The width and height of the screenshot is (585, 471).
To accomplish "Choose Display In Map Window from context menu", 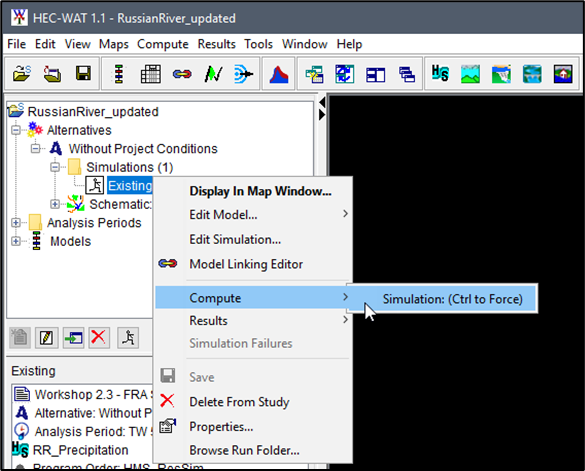I will [x=253, y=191].
